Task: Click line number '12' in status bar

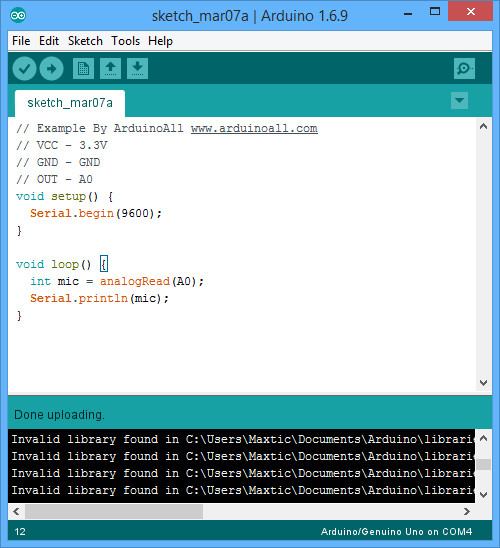Action: [x=20, y=532]
